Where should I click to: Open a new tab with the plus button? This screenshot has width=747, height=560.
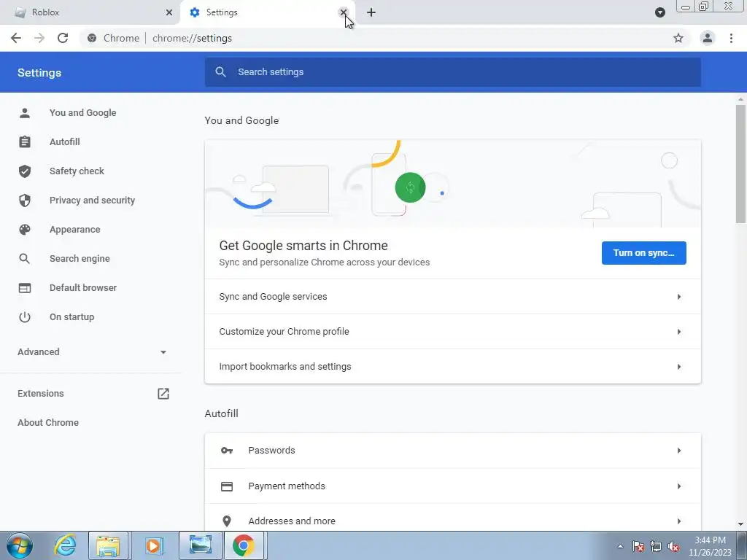coord(371,12)
